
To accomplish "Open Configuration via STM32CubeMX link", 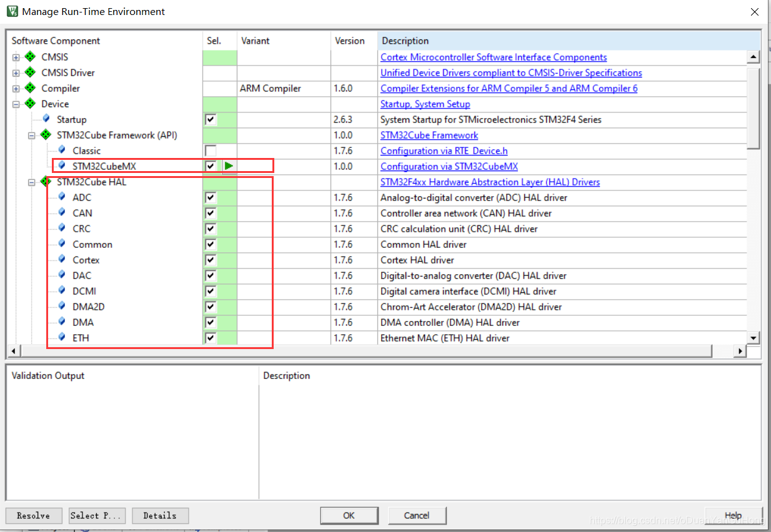I will pyautogui.click(x=449, y=166).
